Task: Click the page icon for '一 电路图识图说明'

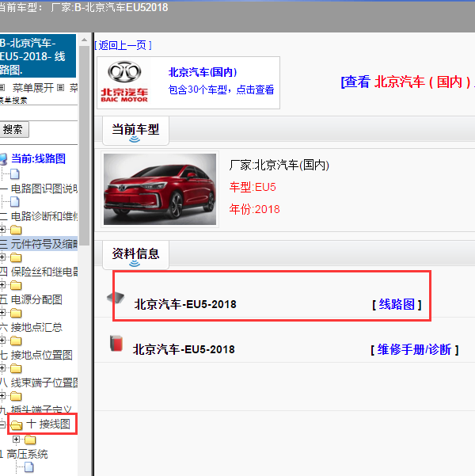Action: coord(15,174)
